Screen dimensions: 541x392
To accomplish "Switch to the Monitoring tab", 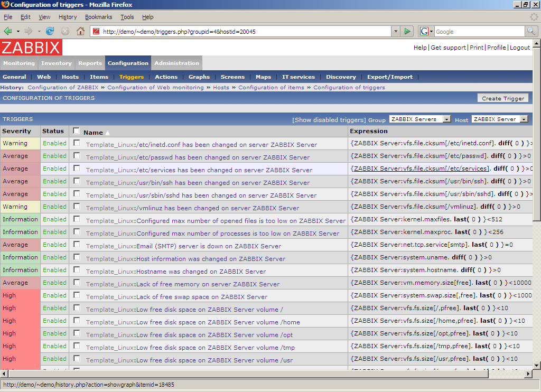I will (19, 63).
